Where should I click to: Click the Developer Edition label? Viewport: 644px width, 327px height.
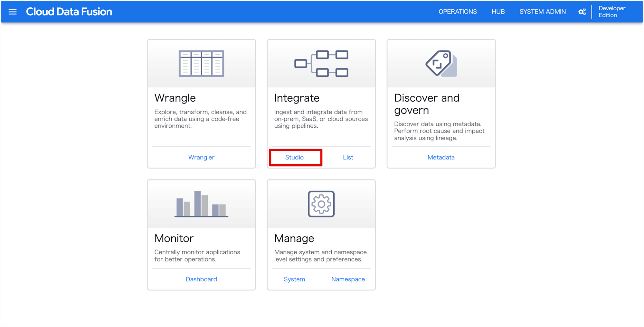pos(612,12)
